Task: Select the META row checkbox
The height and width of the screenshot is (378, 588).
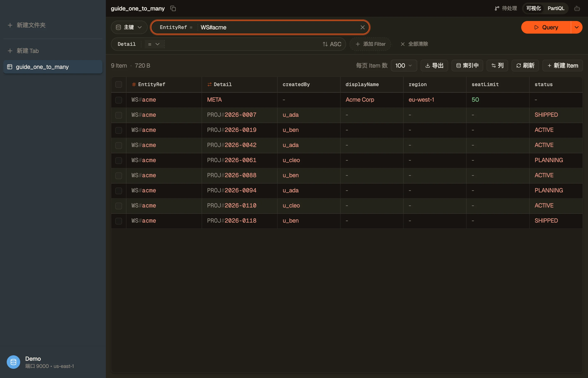Action: point(118,100)
